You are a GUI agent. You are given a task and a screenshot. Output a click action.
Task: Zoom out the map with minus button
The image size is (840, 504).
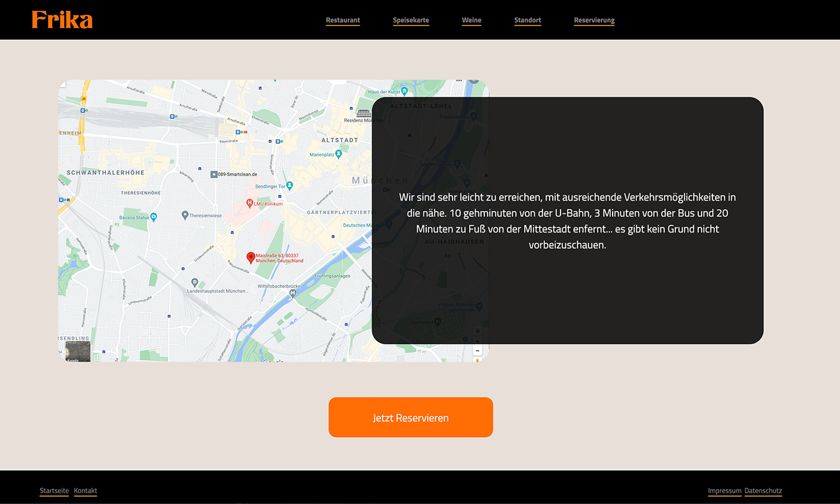tap(477, 351)
